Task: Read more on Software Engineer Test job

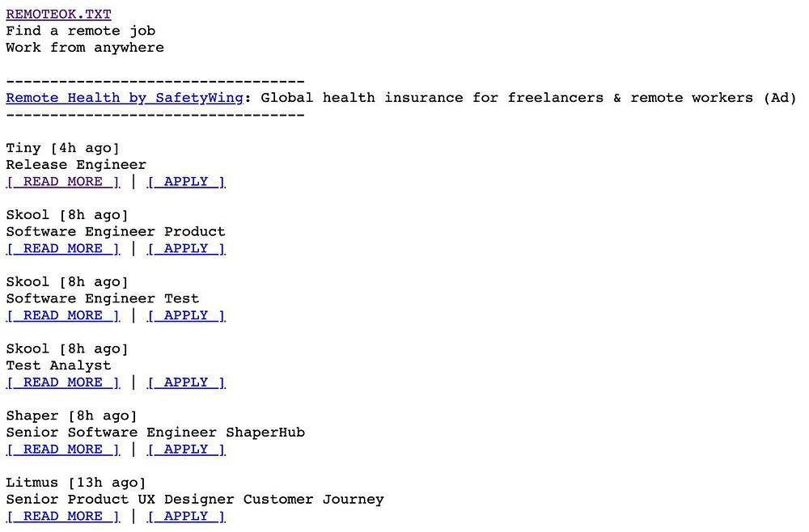Action: click(x=63, y=315)
